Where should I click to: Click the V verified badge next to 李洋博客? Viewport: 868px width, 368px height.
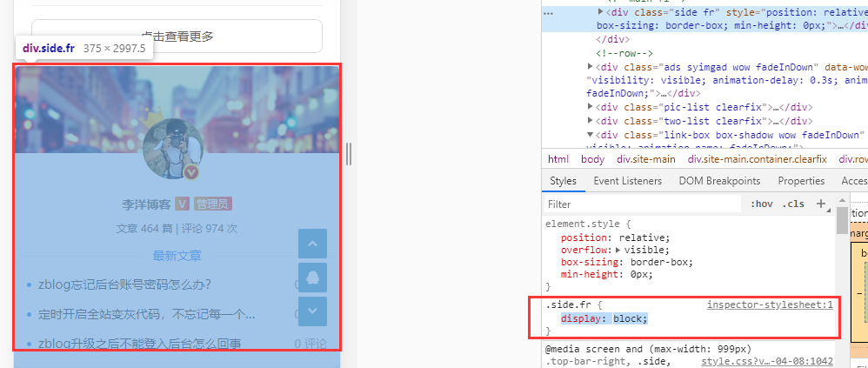pyautogui.click(x=182, y=204)
